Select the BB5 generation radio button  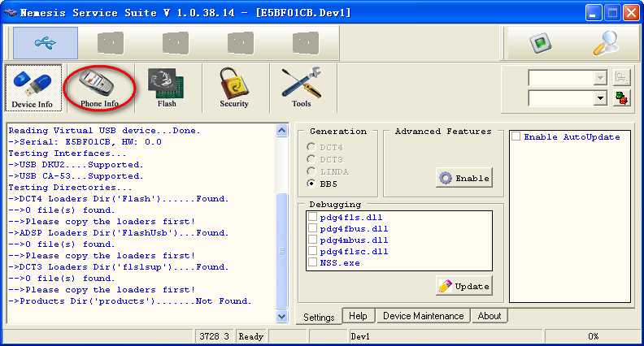pos(311,184)
